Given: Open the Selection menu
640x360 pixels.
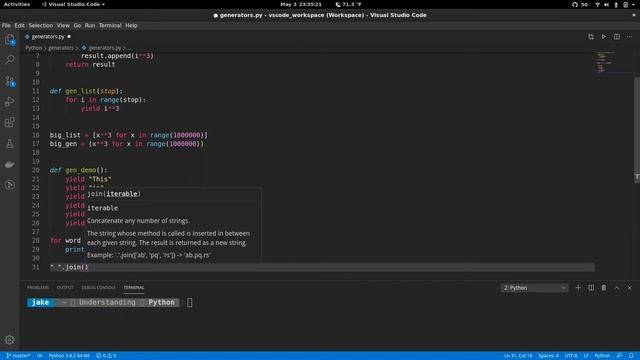Looking at the screenshot, I should point(40,25).
